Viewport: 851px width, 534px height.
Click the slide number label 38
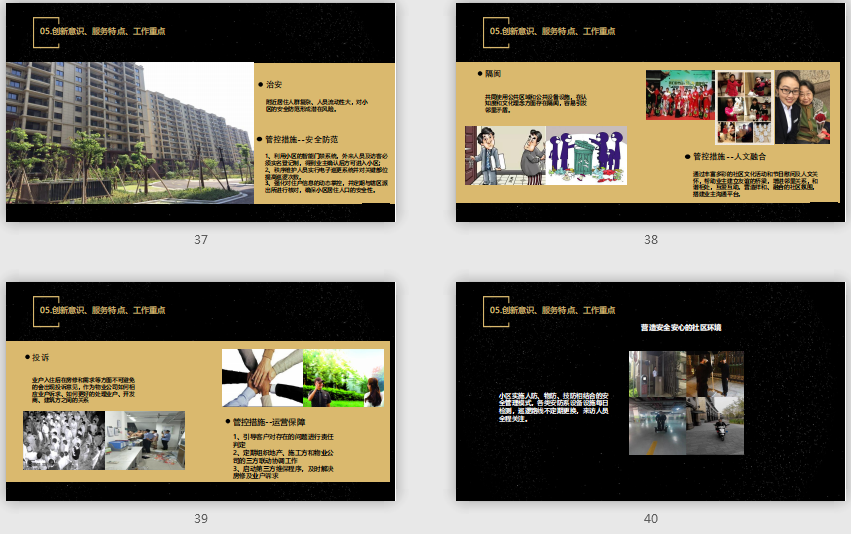point(651,240)
